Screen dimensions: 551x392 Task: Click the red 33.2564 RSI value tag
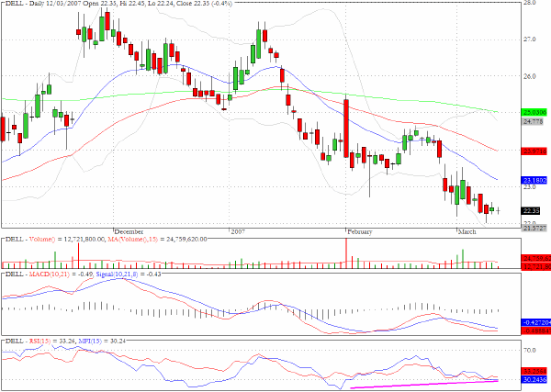[534, 371]
